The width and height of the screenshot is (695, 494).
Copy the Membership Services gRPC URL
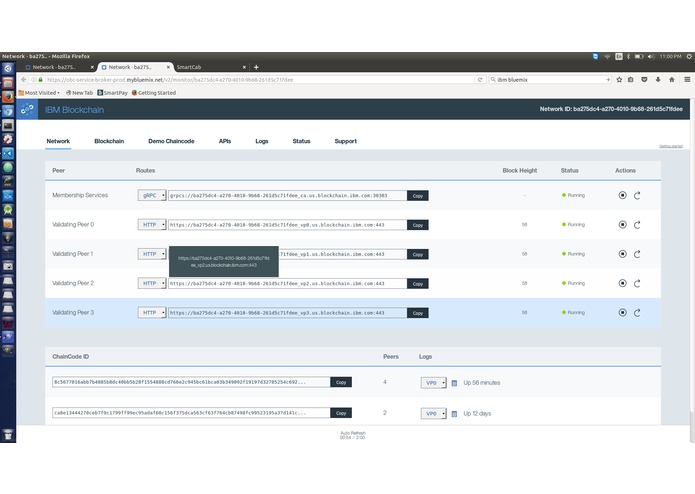click(418, 196)
